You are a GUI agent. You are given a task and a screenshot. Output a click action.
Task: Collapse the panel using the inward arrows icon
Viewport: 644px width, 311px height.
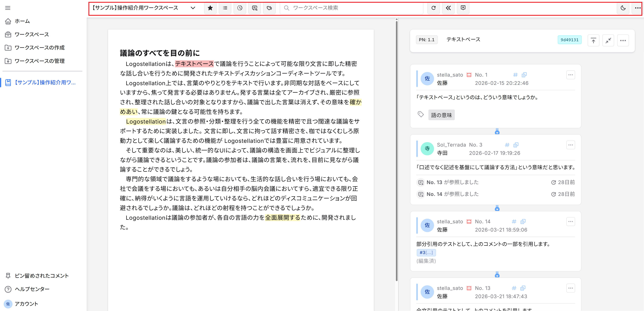click(608, 40)
